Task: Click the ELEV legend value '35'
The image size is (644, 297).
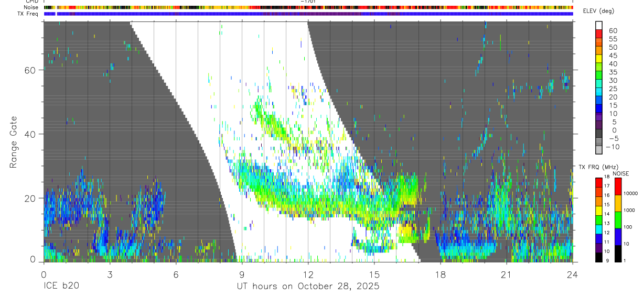Action: pyautogui.click(x=613, y=72)
